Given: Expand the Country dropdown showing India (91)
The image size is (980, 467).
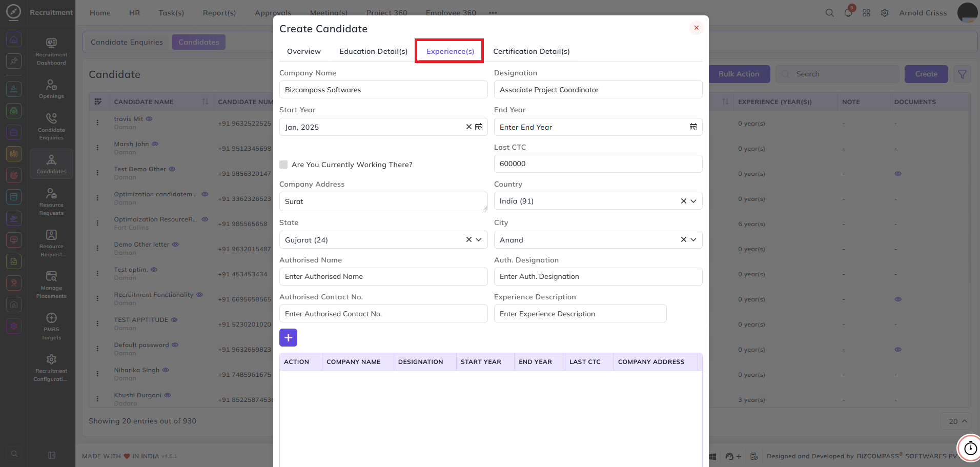Looking at the screenshot, I should 693,201.
